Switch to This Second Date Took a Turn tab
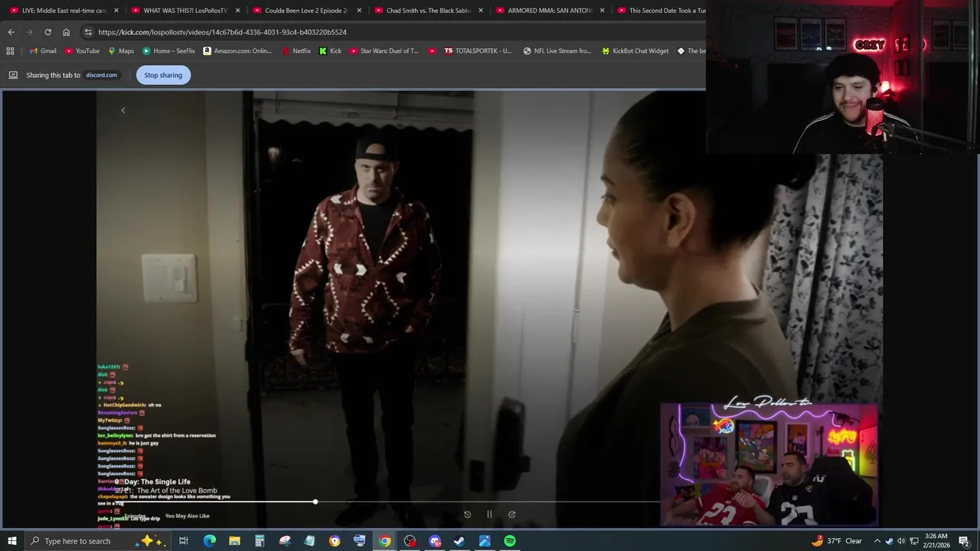The image size is (980, 551). [x=658, y=11]
